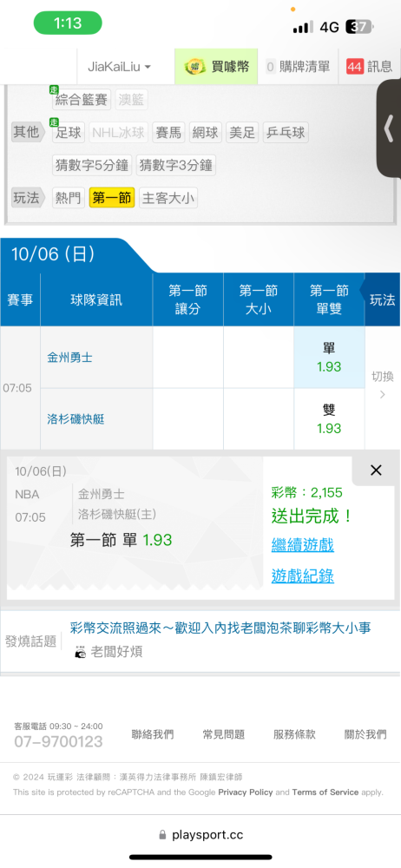Open 猜數字3分鐘 game
Screen dimensions: 401x868
click(176, 165)
